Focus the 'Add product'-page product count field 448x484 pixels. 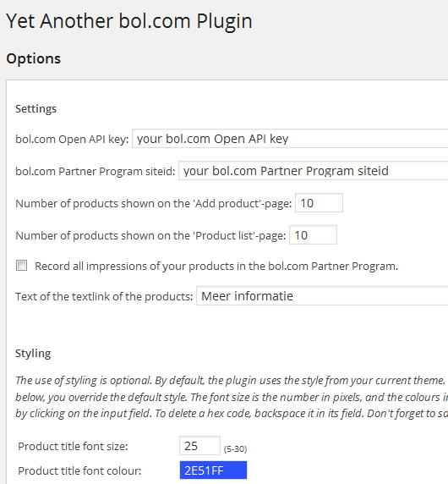click(319, 203)
